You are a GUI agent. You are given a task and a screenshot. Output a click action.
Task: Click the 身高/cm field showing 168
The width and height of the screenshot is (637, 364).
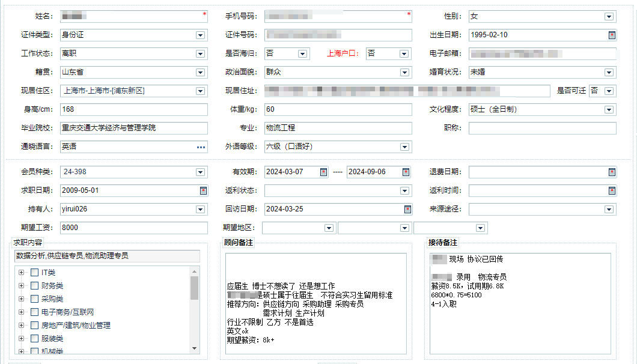[x=134, y=110]
